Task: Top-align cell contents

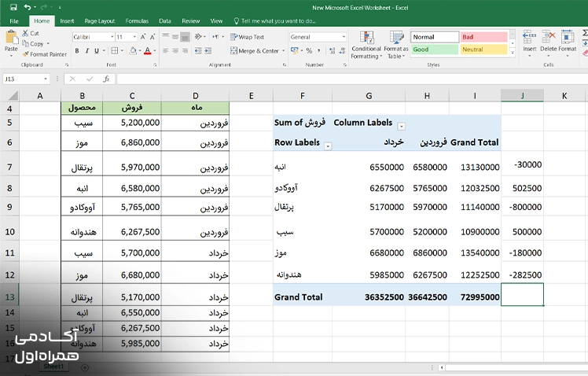Action: pos(165,37)
